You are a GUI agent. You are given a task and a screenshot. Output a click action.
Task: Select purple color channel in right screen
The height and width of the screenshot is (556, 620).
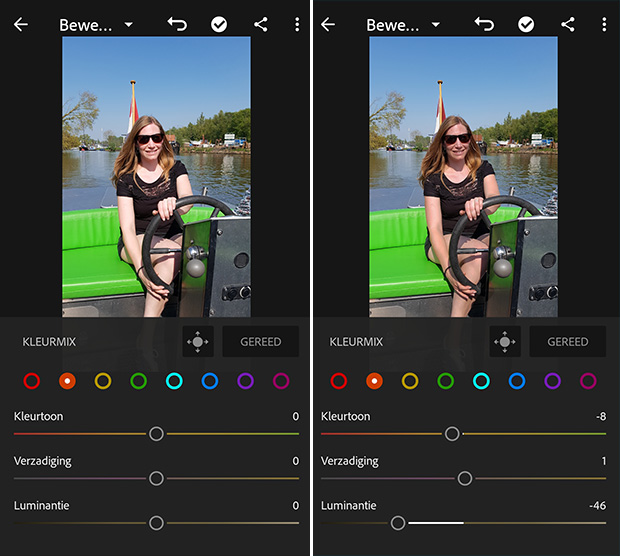tap(552, 381)
